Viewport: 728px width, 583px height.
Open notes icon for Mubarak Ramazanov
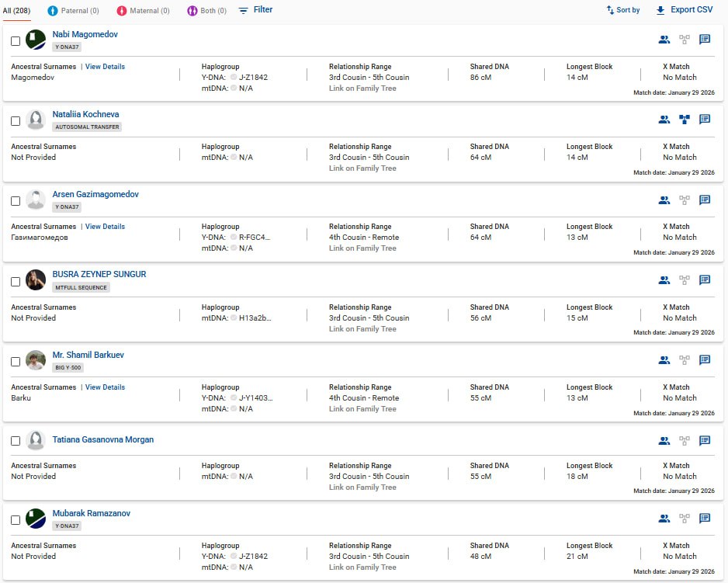[705, 519]
